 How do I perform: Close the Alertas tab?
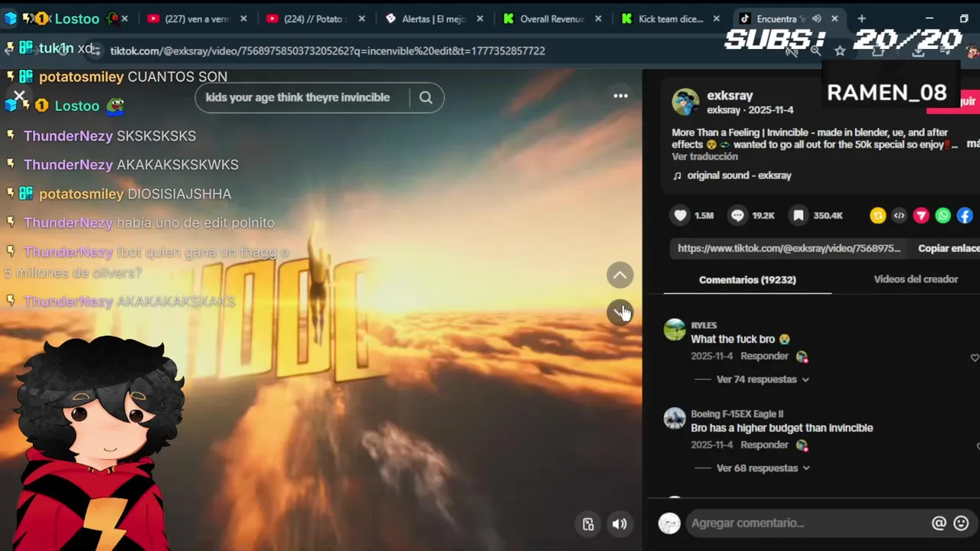pos(480,19)
